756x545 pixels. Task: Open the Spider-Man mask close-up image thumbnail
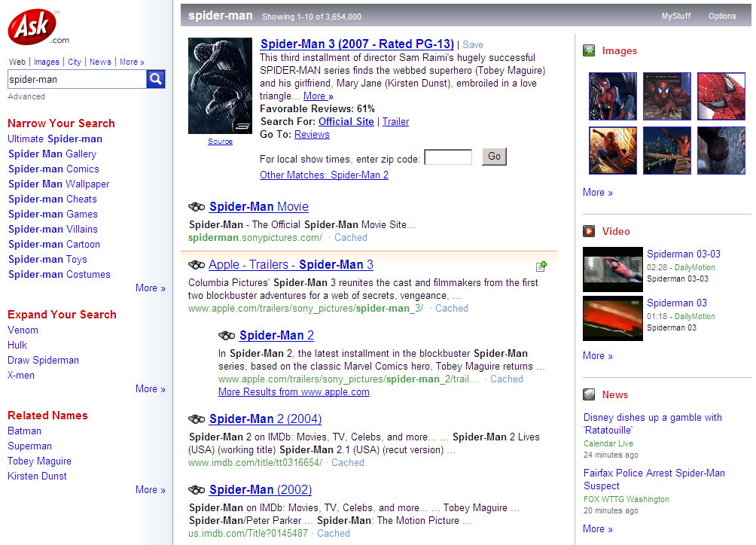tap(721, 96)
